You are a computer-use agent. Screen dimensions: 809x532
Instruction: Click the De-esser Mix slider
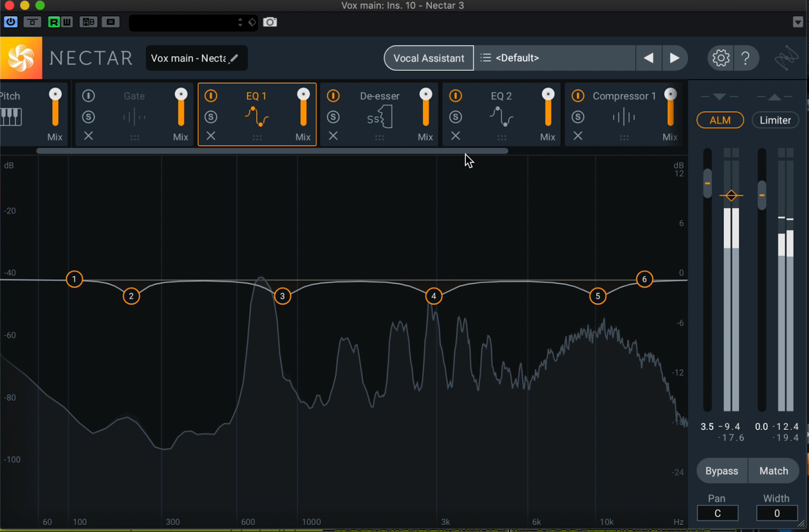pos(426,108)
